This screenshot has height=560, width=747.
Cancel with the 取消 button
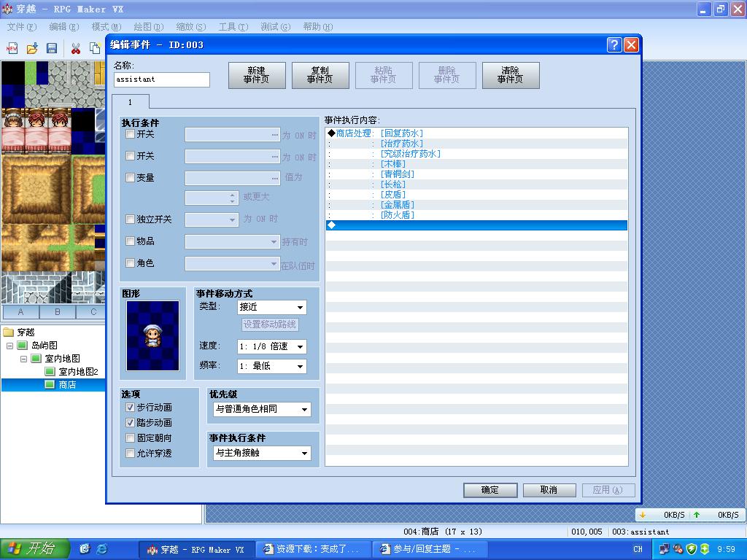[x=549, y=490]
